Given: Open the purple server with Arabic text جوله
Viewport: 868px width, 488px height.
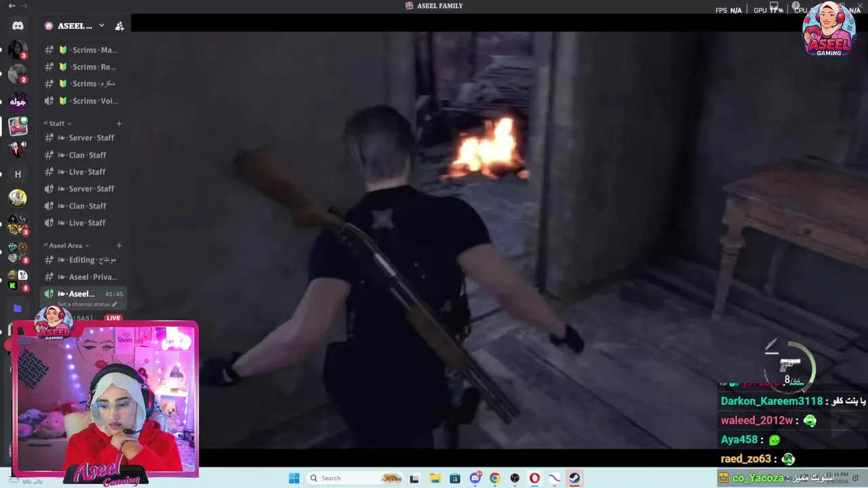Looking at the screenshot, I should (18, 102).
